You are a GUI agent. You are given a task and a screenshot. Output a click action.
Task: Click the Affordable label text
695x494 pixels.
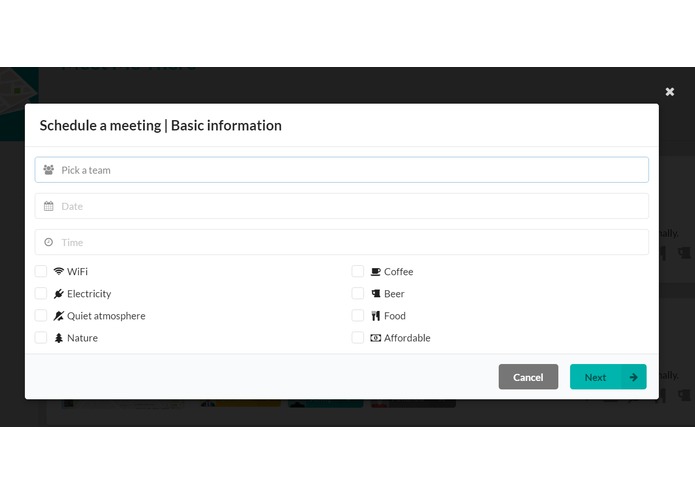click(x=407, y=338)
